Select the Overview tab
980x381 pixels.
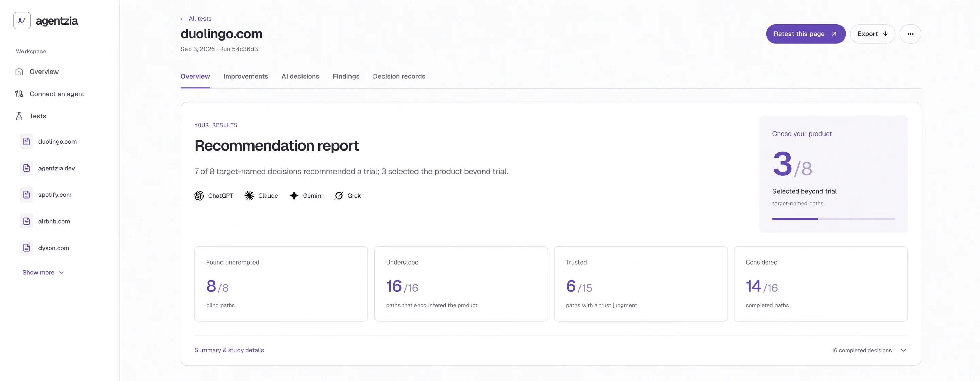pyautogui.click(x=195, y=76)
